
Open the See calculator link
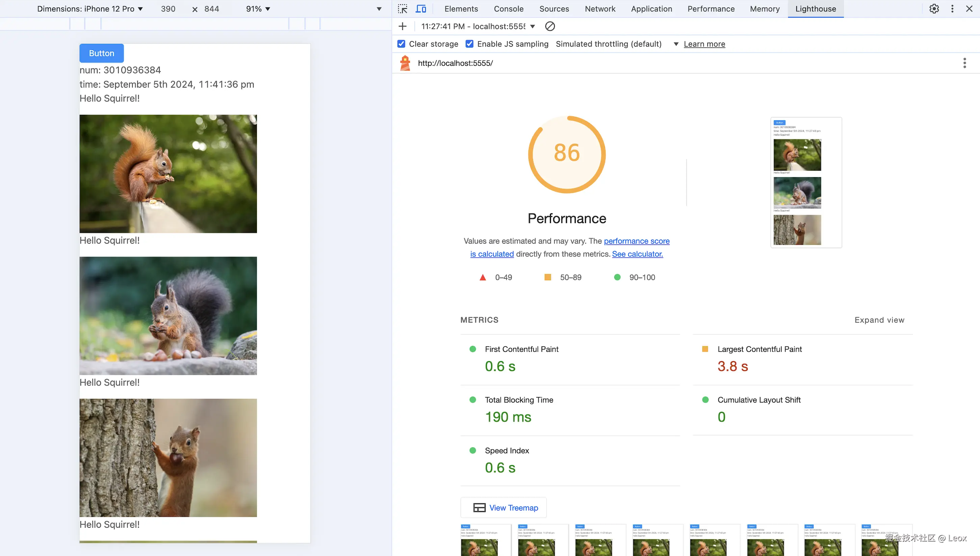pyautogui.click(x=637, y=254)
